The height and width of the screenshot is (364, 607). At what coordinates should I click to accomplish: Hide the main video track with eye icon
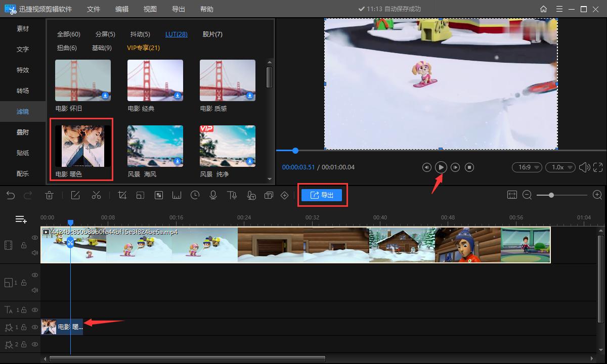pos(35,238)
